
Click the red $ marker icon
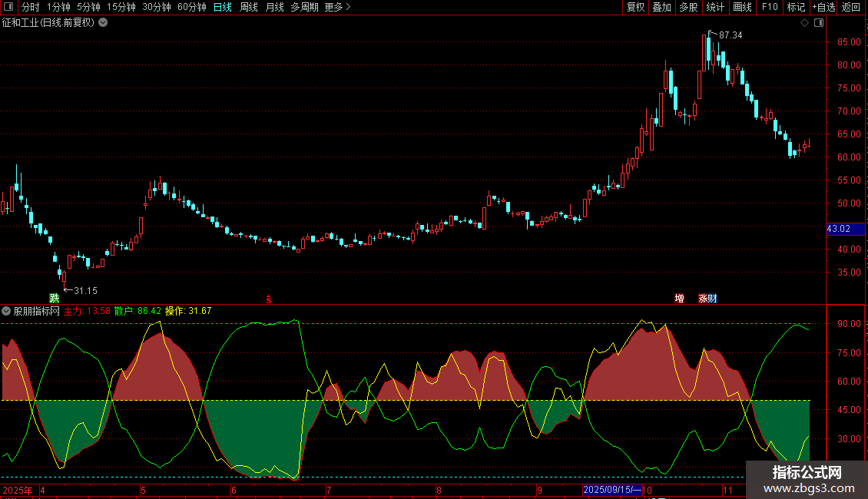click(x=269, y=299)
